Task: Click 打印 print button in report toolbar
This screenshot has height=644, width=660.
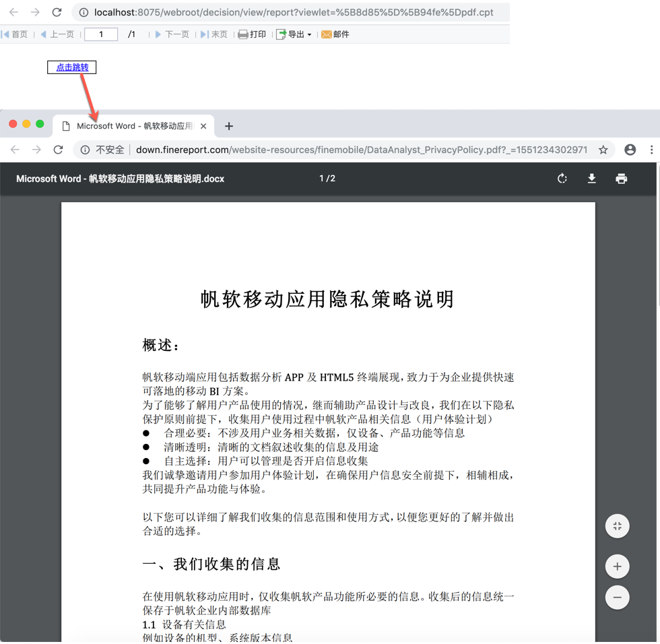Action: (252, 34)
